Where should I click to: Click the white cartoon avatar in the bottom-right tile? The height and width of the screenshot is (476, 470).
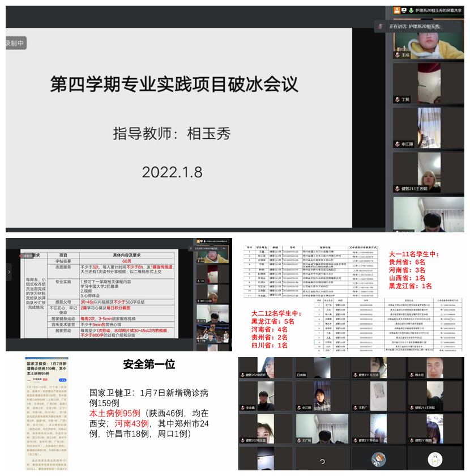click(x=434, y=458)
